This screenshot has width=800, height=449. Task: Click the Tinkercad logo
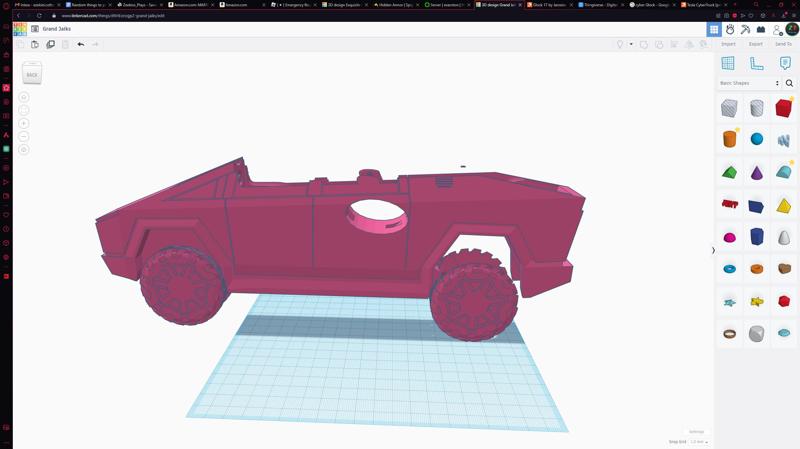(20, 29)
